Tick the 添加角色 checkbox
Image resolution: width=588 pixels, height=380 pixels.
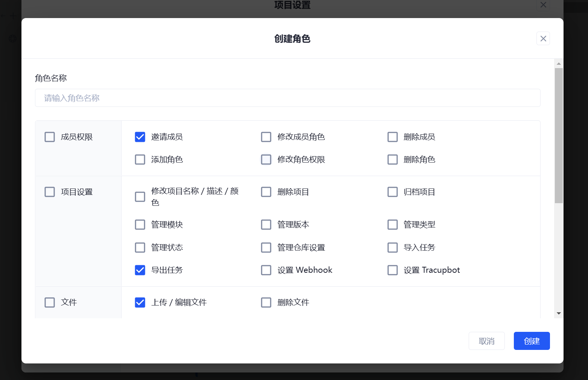[x=140, y=160]
